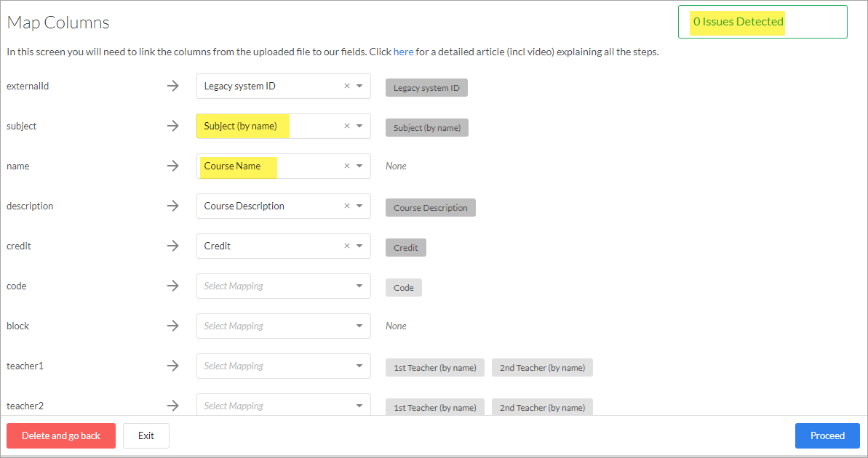The height and width of the screenshot is (458, 868).
Task: Click the credit row arrow icon
Action: [x=173, y=246]
